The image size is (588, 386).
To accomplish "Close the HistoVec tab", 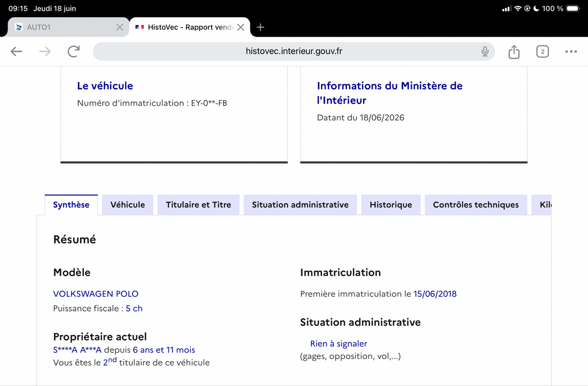I will pyautogui.click(x=241, y=27).
